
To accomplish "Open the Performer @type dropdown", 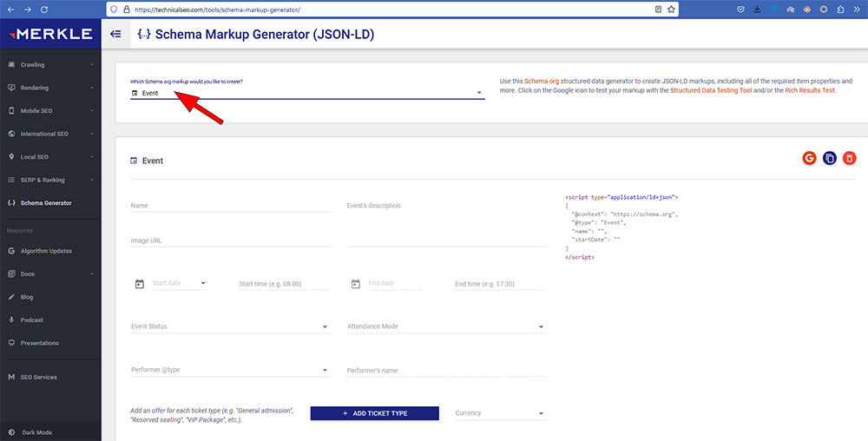I will click(230, 370).
